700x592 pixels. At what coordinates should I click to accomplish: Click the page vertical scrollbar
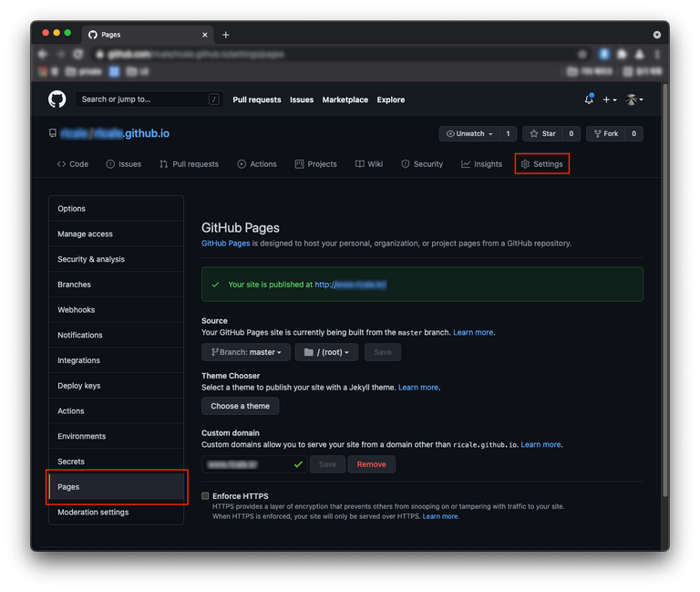point(664,290)
